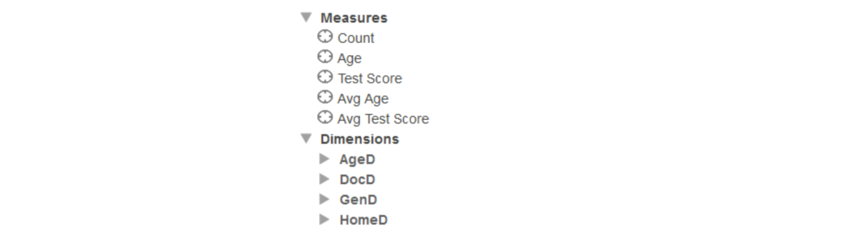Choose the Avg Age measure
Image resolution: width=868 pixels, height=252 pixels.
(362, 99)
